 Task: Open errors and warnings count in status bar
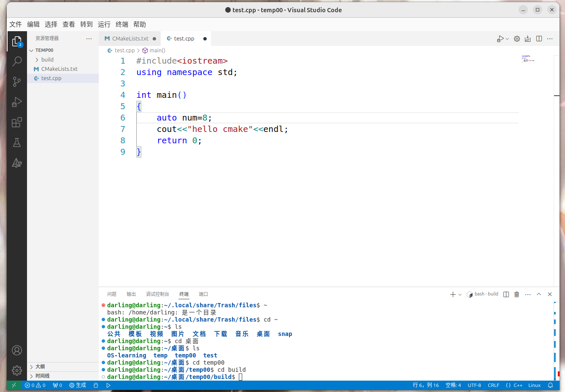click(35, 385)
